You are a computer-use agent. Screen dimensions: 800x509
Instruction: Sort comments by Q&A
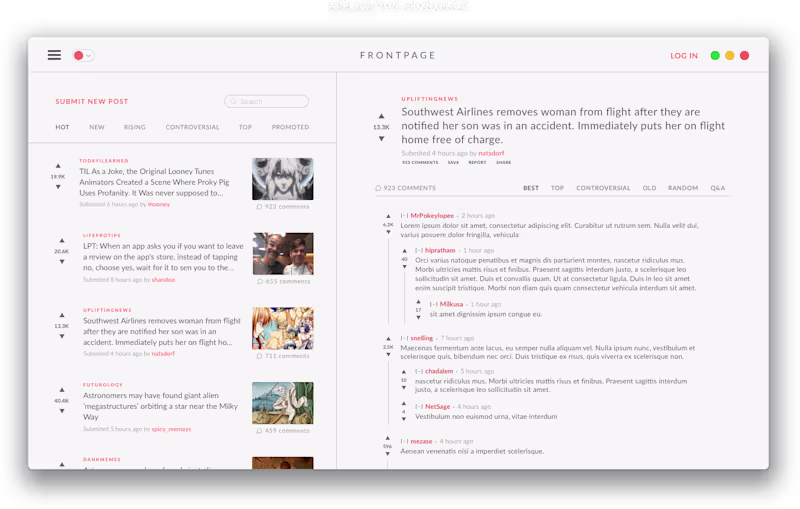717,188
